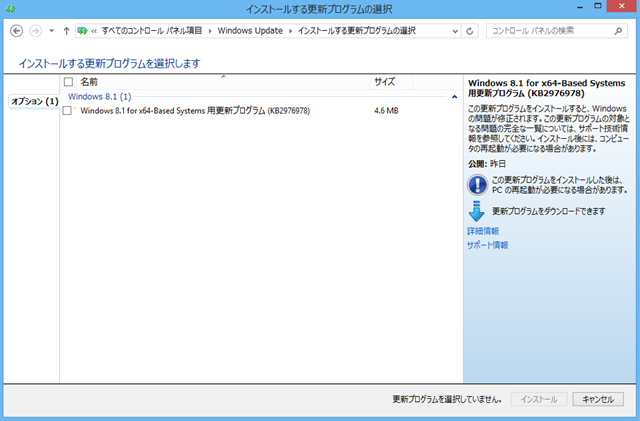Maximize the update selection window

[598, 6]
